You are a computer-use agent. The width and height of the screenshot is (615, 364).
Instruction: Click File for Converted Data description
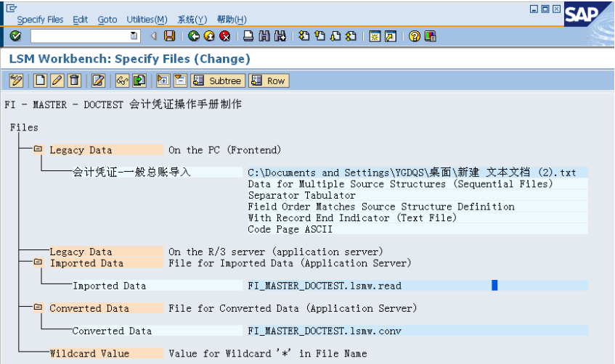click(293, 308)
